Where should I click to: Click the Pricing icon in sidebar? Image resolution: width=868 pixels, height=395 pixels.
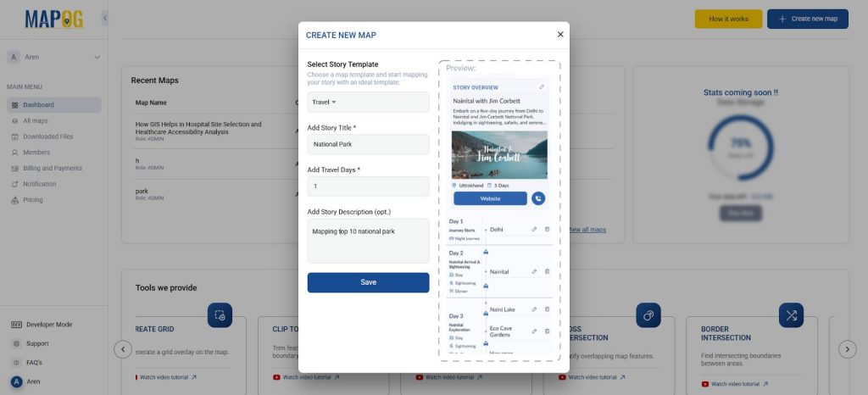click(15, 200)
